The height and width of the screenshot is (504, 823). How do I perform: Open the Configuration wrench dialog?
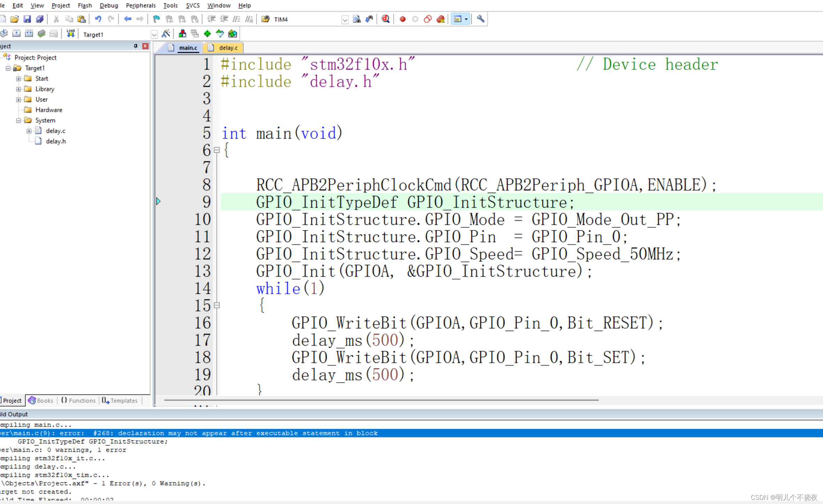(x=480, y=19)
